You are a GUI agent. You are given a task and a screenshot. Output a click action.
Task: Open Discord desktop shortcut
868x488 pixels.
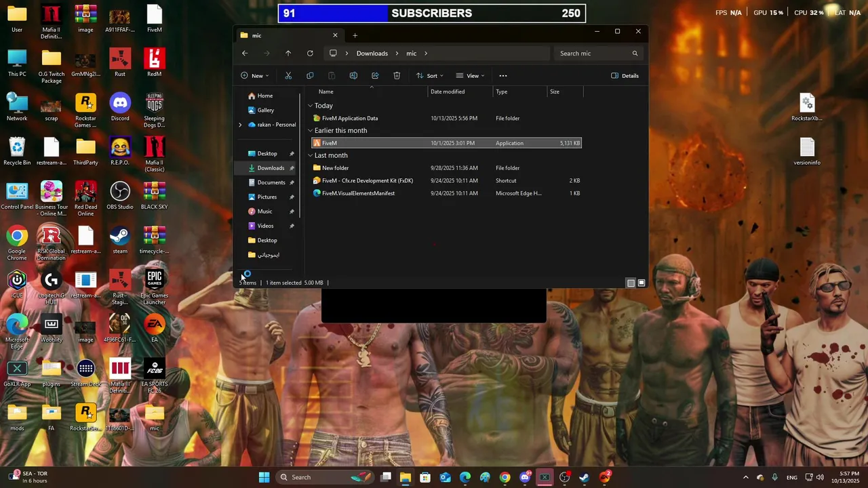120,108
